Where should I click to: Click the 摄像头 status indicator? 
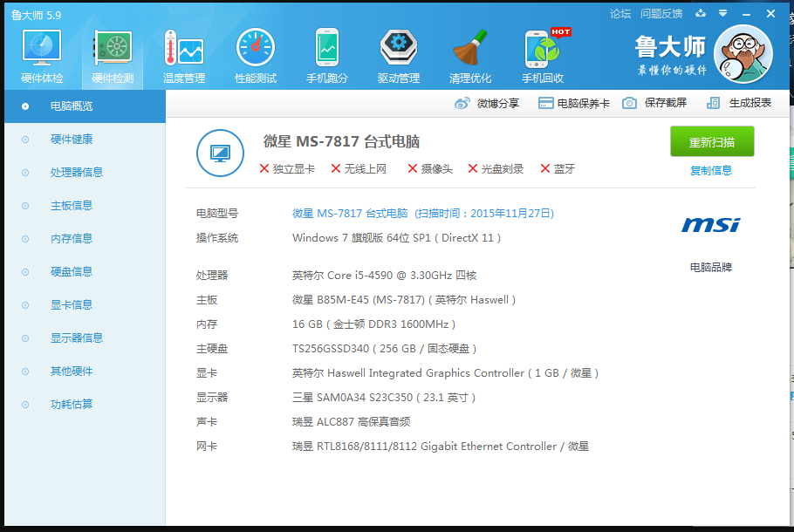[430, 169]
